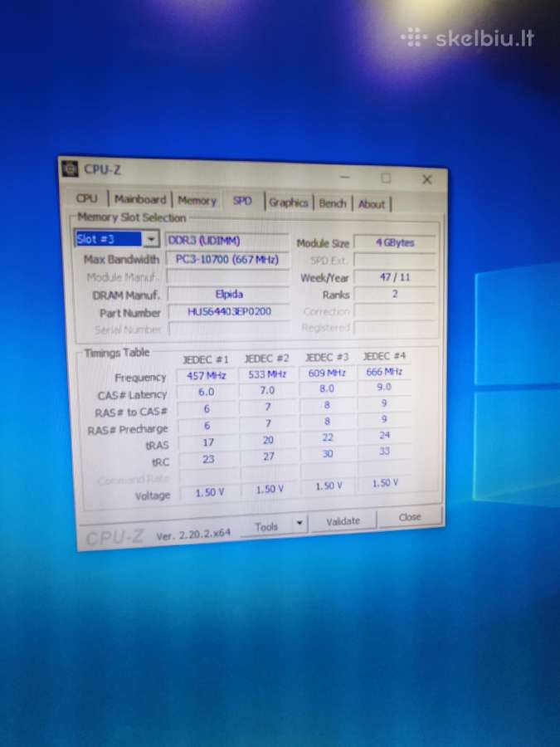
Task: Click the Ranks value 2
Action: click(395, 294)
